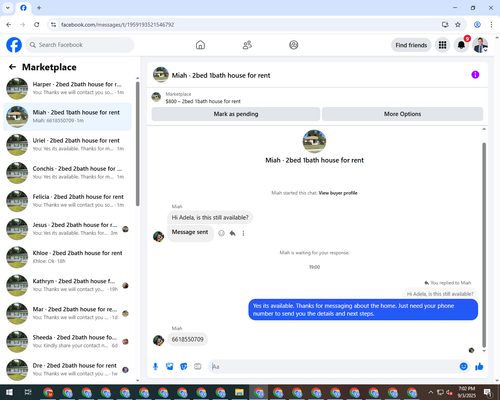
Task: Open Harper's 2bed 2bath house conversation
Action: 67,88
